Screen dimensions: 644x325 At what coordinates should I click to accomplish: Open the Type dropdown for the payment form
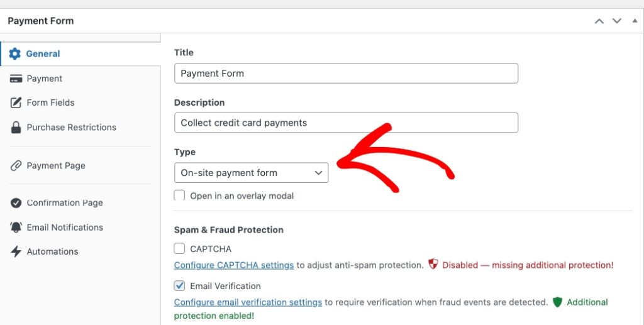point(251,173)
